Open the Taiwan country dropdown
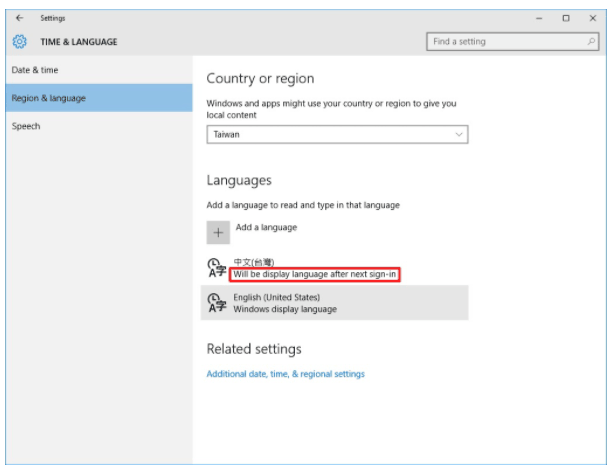Image resolution: width=610 pixels, height=469 pixels. click(x=337, y=134)
